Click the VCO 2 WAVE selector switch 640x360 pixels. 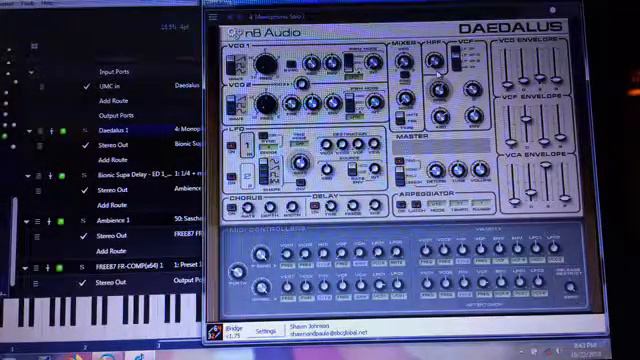click(x=231, y=105)
